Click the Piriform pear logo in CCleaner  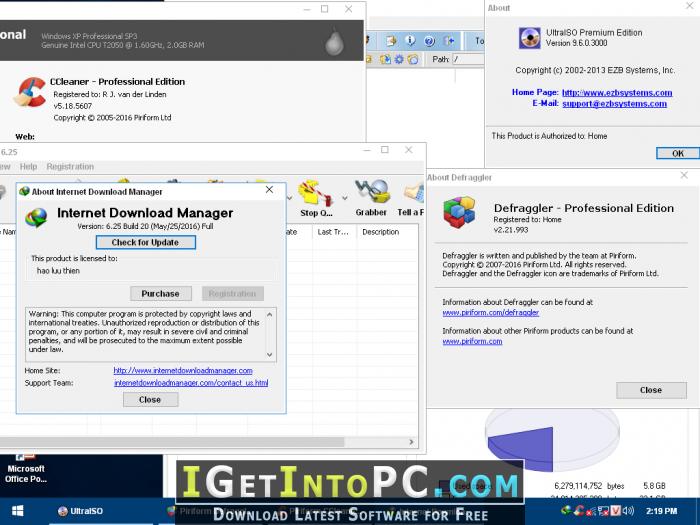334,43
